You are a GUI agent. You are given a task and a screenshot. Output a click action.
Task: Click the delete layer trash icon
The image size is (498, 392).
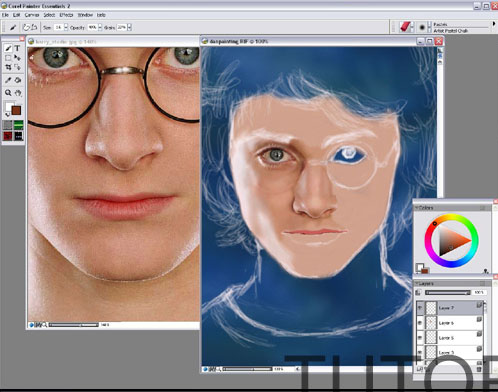pos(479,369)
